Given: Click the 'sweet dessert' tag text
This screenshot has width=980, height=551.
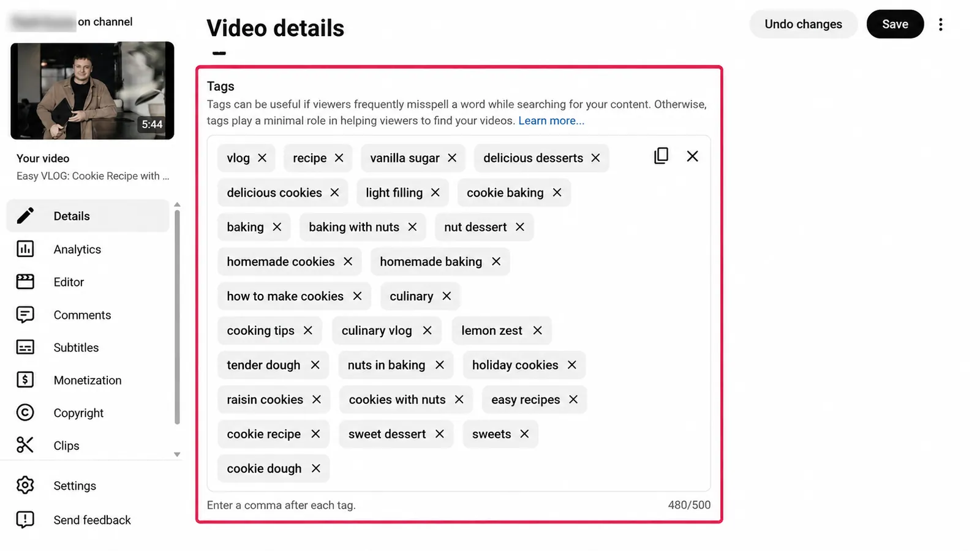Looking at the screenshot, I should tap(387, 434).
